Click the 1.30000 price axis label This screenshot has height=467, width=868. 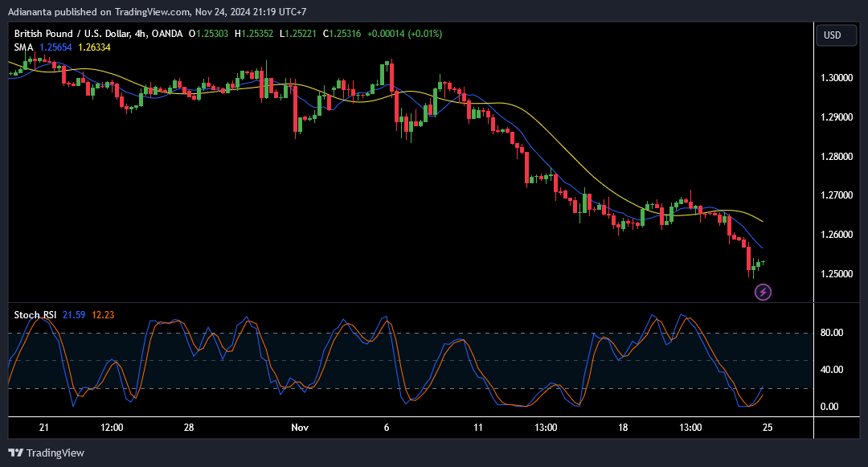click(837, 78)
